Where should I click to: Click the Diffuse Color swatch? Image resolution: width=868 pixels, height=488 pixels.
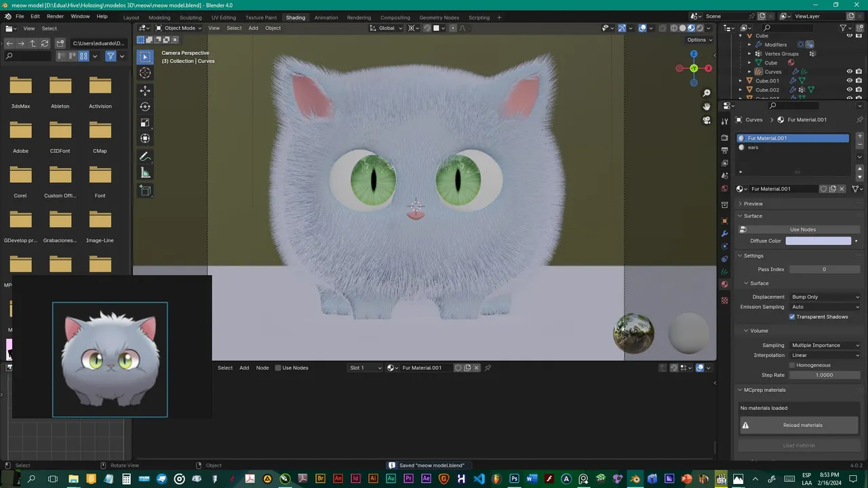pos(818,241)
